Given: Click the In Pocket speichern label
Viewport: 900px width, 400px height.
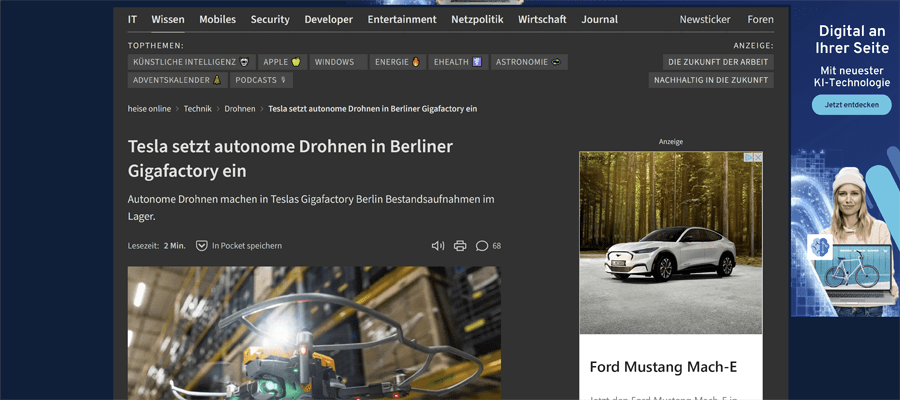Looking at the screenshot, I should (247, 246).
